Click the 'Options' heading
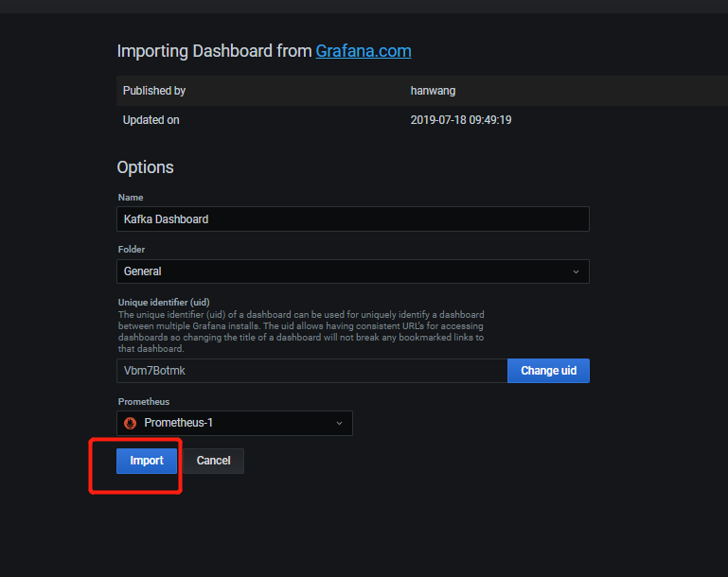 [x=146, y=167]
